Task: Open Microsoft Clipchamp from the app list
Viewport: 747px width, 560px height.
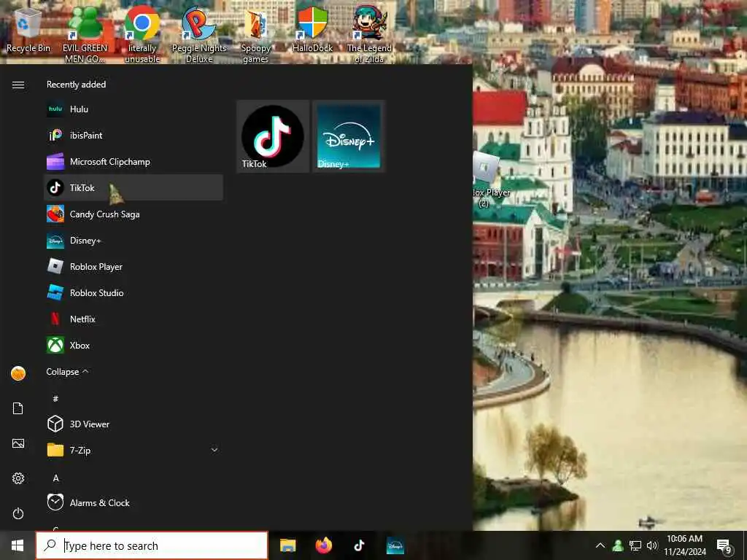Action: coord(133,161)
